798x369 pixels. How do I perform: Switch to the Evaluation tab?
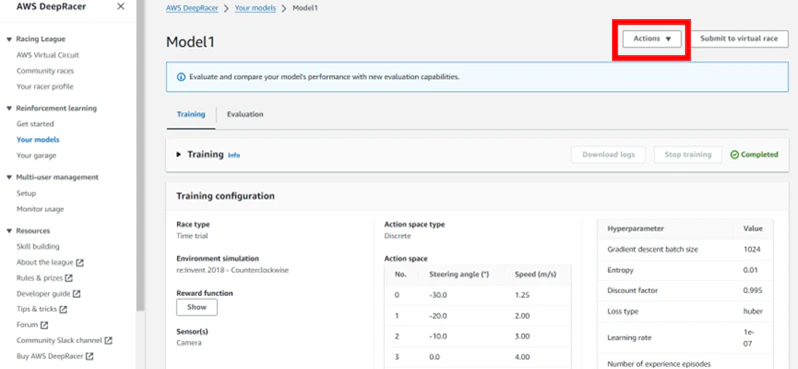click(x=245, y=115)
